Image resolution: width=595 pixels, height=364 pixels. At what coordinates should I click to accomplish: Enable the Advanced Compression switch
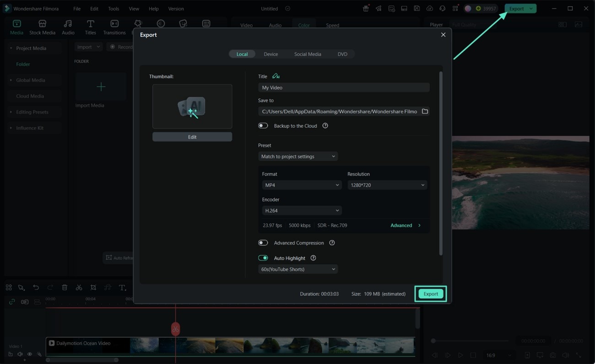point(263,243)
